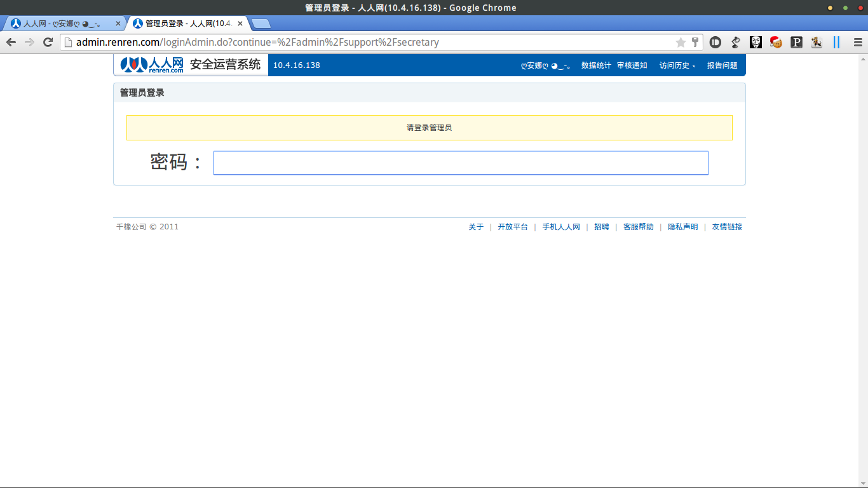Click the 密码： label
Image resolution: width=868 pixels, height=488 pixels.
click(176, 163)
